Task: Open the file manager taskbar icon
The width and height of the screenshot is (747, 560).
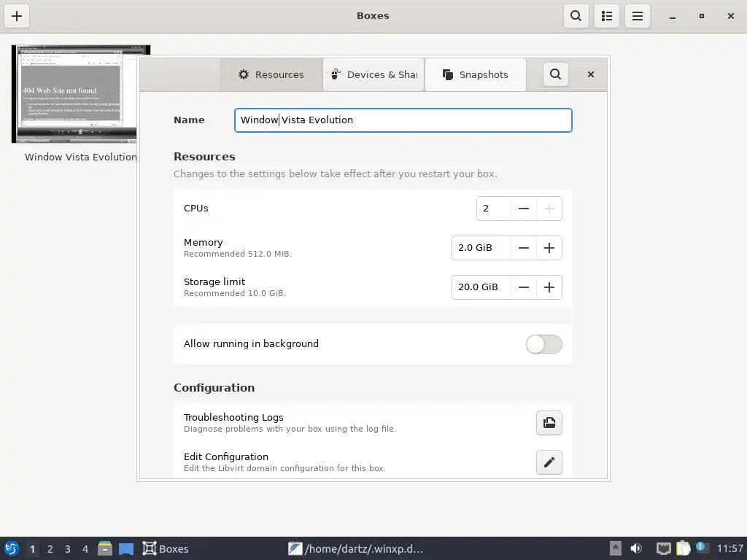Action: pos(105,548)
